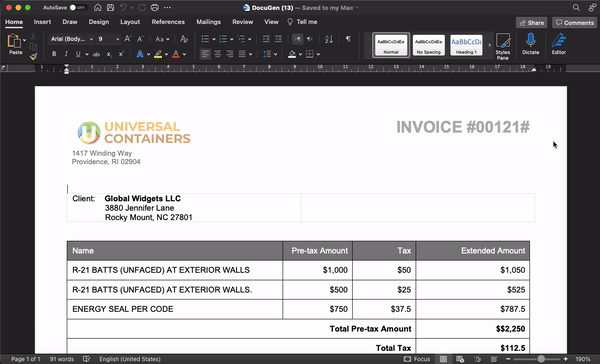Click the Home icon in the title bar
The height and width of the screenshot is (364, 600).
(x=98, y=7)
